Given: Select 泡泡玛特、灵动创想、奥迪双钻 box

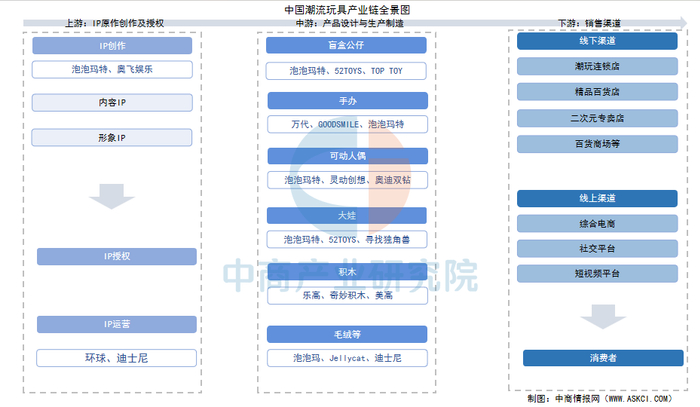Looking at the screenshot, I should (347, 180).
